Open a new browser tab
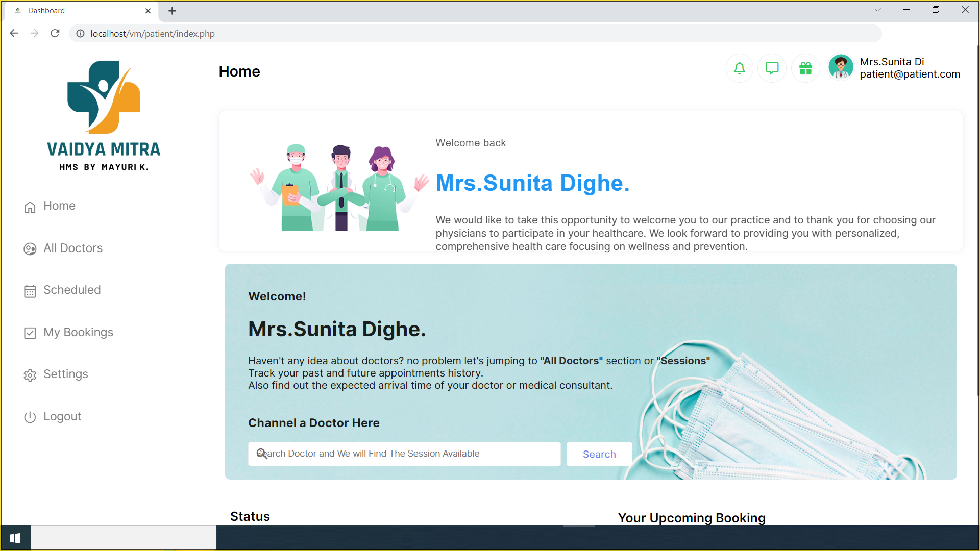 [172, 11]
